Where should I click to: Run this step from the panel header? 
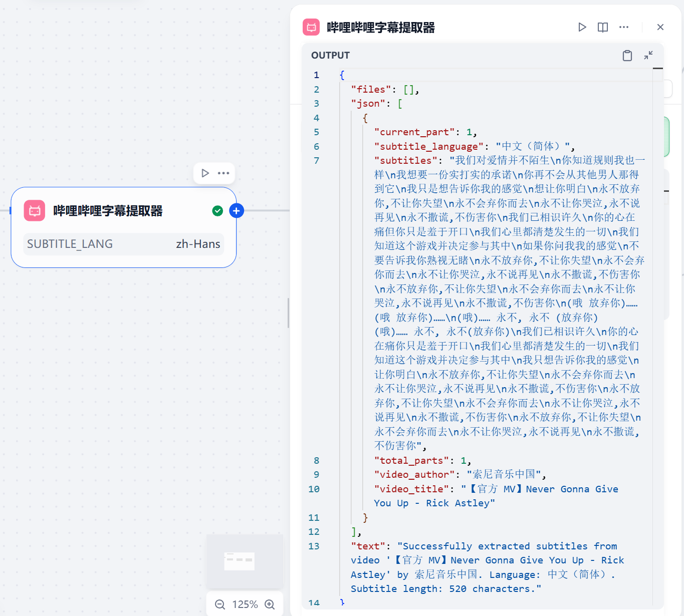coord(582,27)
